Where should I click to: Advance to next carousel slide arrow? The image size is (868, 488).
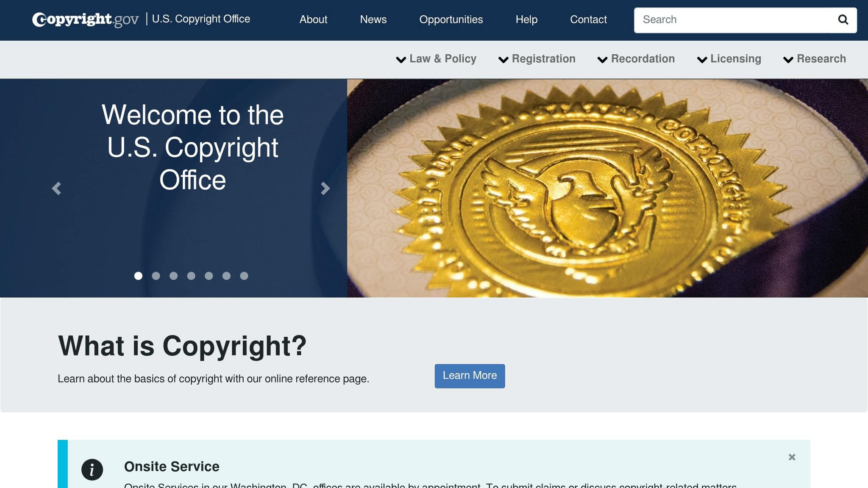(325, 189)
